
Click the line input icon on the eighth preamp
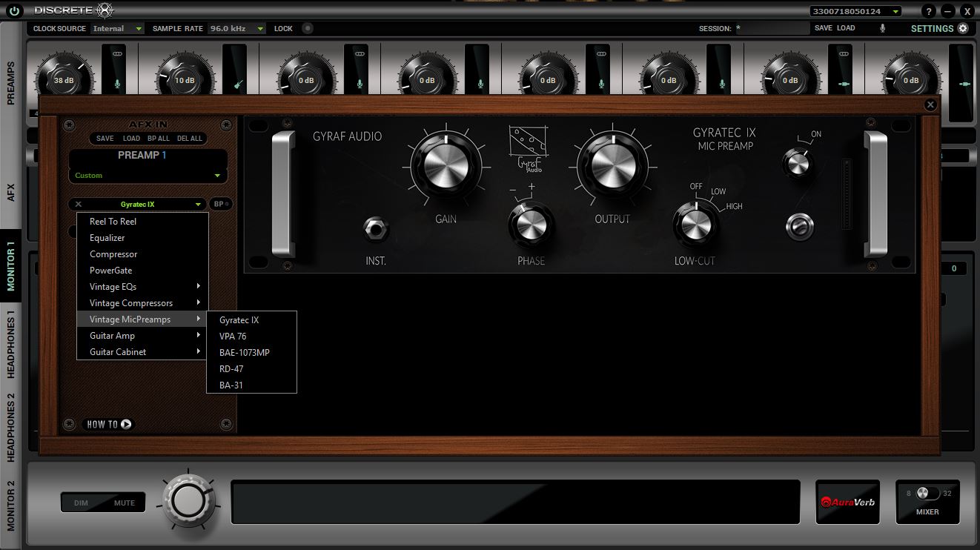(x=964, y=84)
